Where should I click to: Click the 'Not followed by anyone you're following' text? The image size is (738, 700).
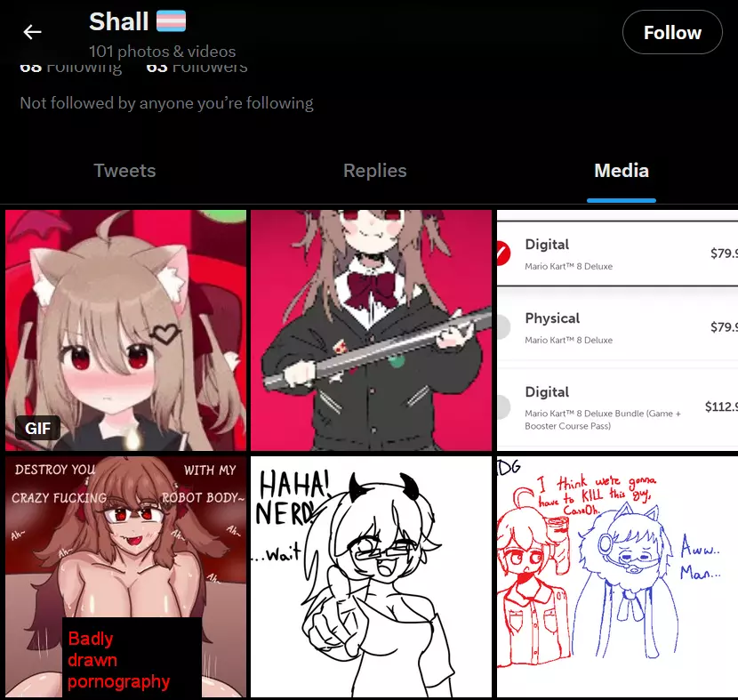pos(166,103)
